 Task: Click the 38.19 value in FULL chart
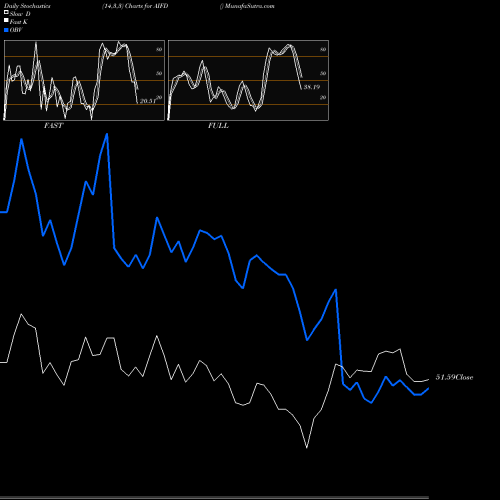(x=312, y=87)
